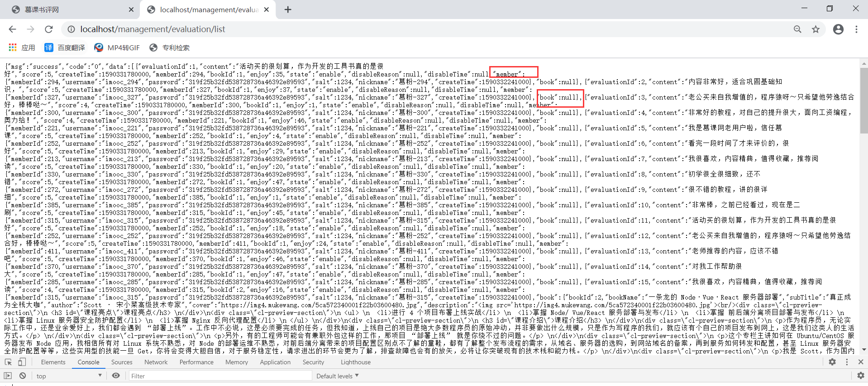
Task: Open the 百度翻译 bookmark
Action: click(x=65, y=48)
